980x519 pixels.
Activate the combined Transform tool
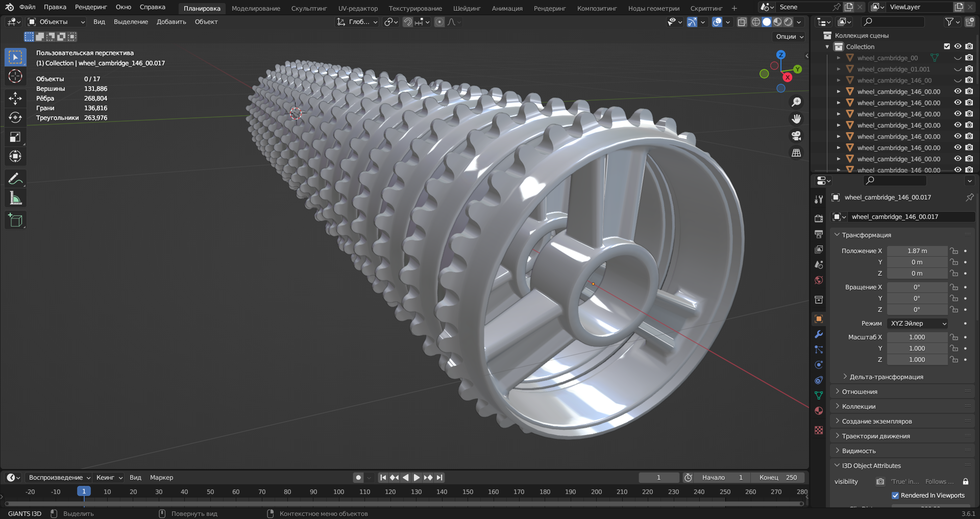click(15, 156)
